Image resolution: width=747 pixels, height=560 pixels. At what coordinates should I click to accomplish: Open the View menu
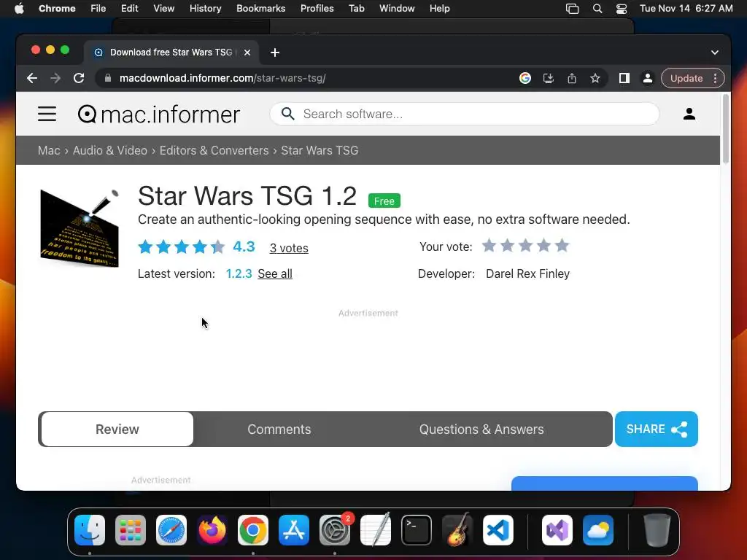pos(163,9)
